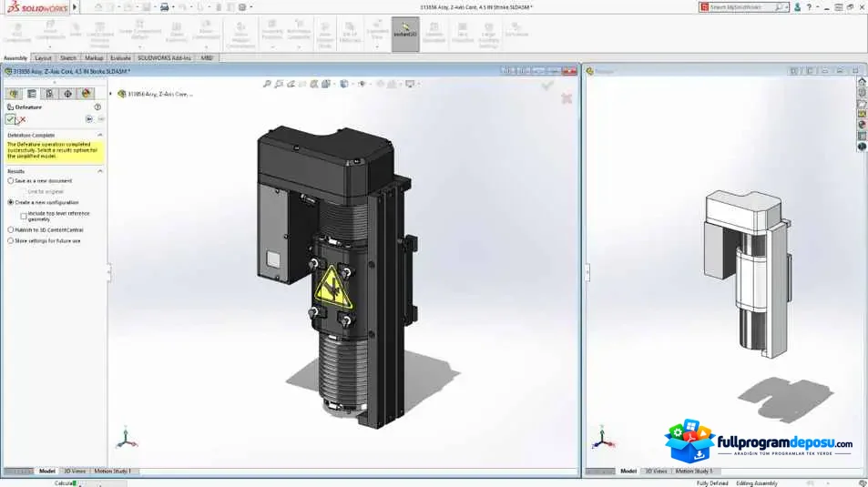Collapse the Defeature Complete section
This screenshot has height=487, width=868.
pos(100,135)
